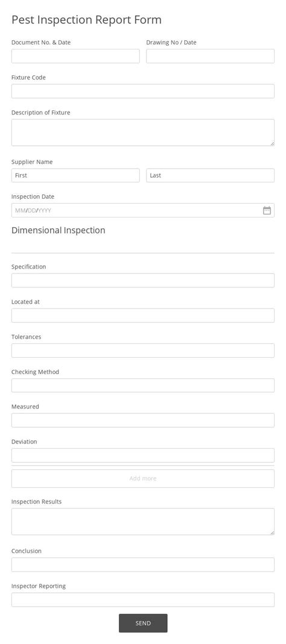The height and width of the screenshot is (644, 286).
Task: Focus the Conclusion input field
Action: point(143,564)
